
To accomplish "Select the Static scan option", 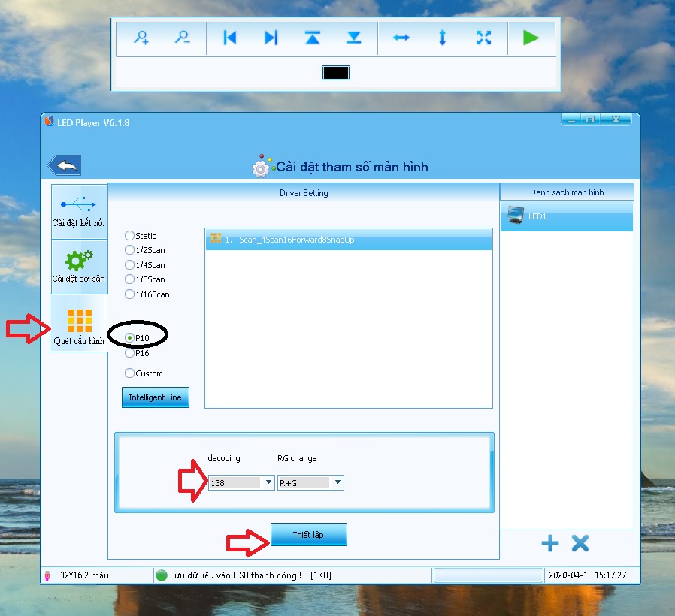I will tap(141, 236).
